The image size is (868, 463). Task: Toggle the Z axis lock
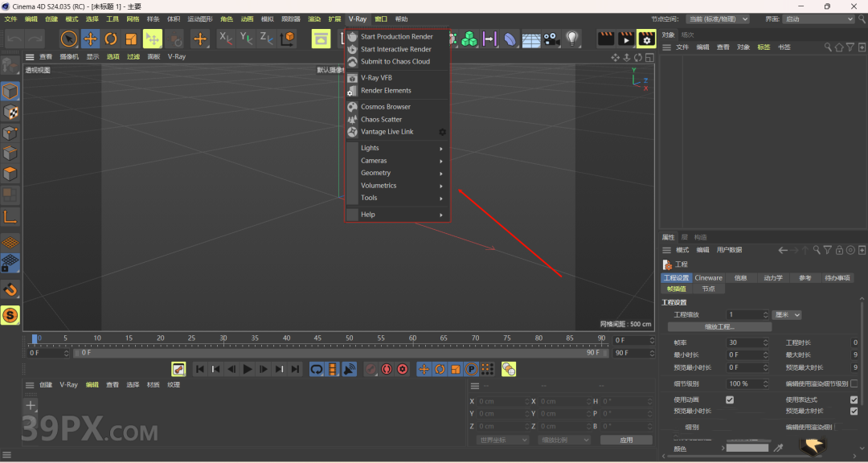pyautogui.click(x=266, y=39)
